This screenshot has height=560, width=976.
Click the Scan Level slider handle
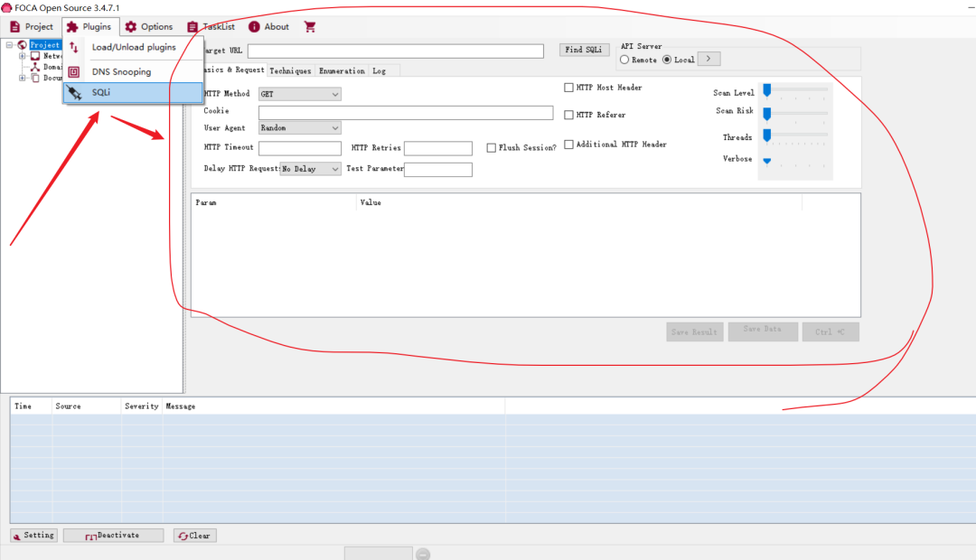pyautogui.click(x=767, y=91)
